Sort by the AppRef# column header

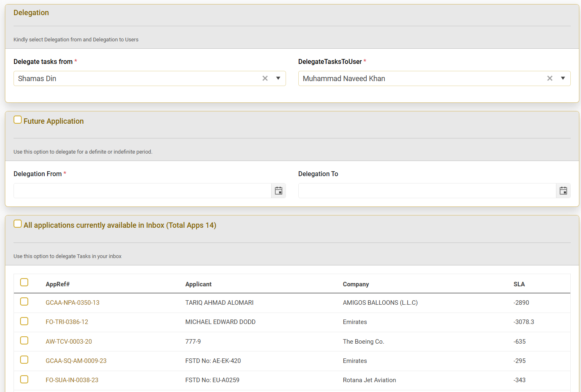point(58,284)
